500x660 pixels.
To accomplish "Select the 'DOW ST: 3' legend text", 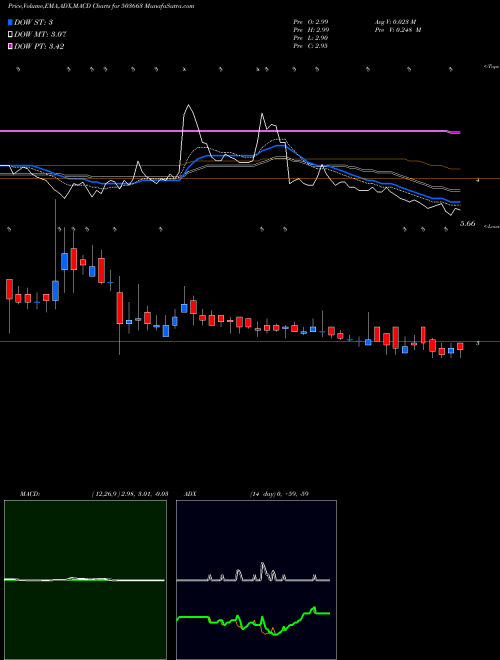I will tap(33, 22).
